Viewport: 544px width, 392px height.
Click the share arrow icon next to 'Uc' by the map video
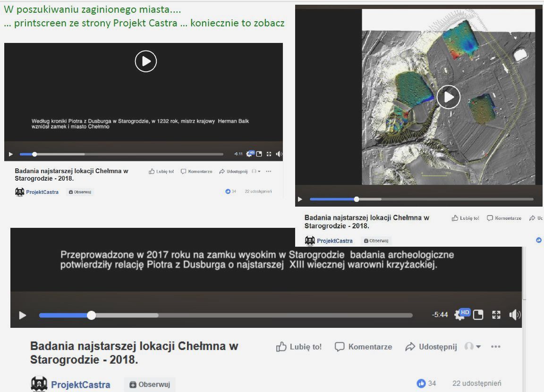(x=532, y=218)
